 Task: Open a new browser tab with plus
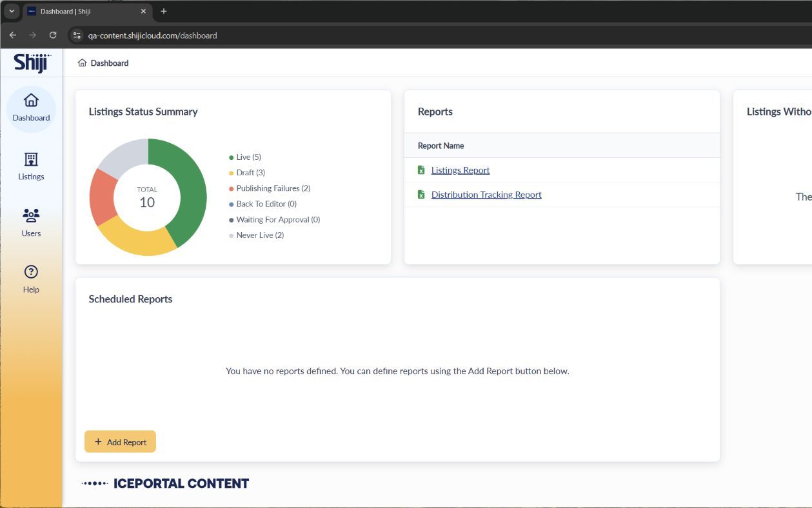164,11
